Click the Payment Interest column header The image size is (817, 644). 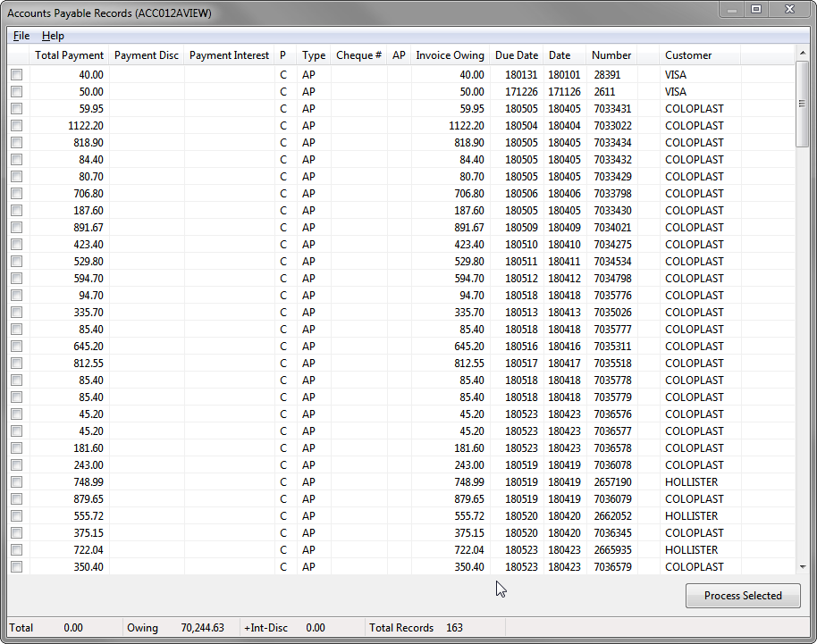click(229, 55)
